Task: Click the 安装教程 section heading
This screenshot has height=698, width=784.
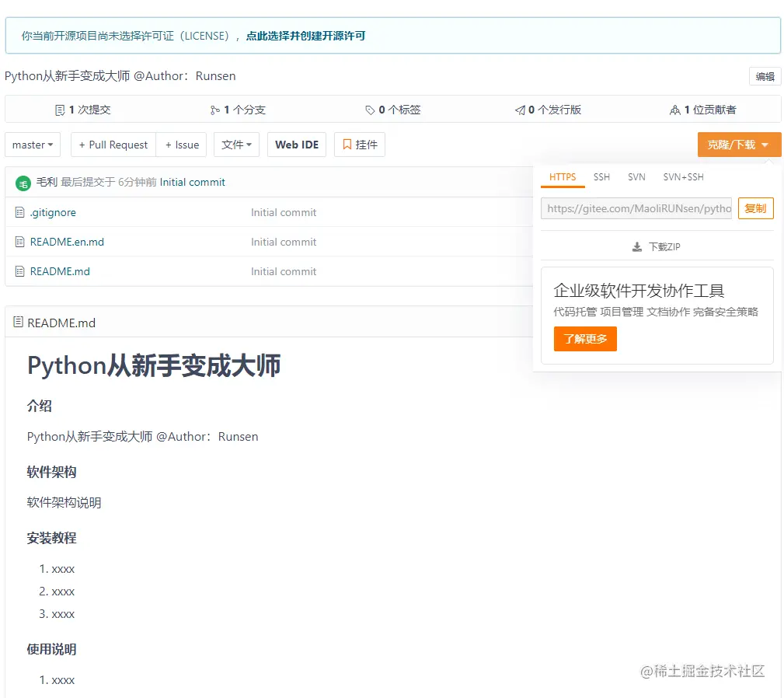Action: point(51,538)
